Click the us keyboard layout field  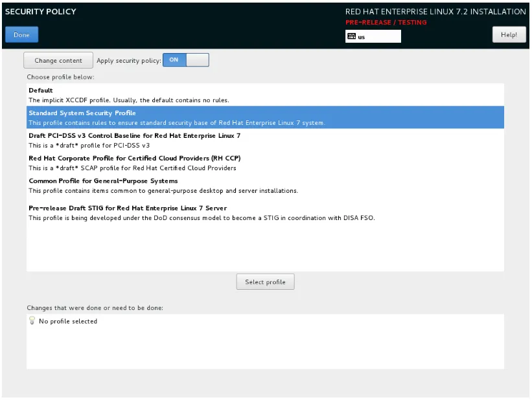click(373, 37)
